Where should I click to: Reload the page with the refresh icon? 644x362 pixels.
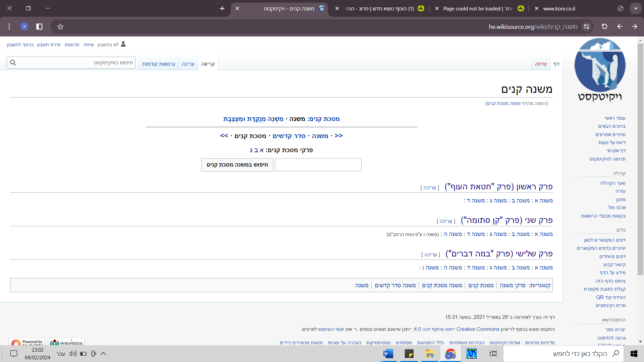[x=604, y=26]
